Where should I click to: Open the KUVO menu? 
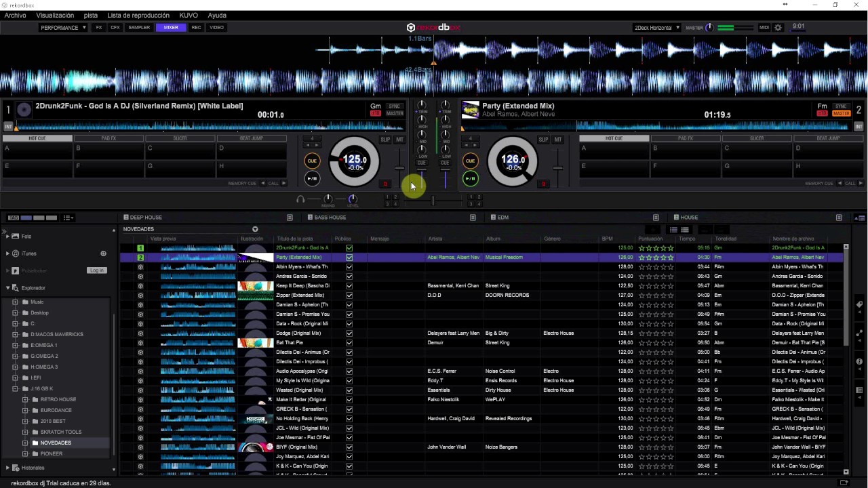click(189, 15)
